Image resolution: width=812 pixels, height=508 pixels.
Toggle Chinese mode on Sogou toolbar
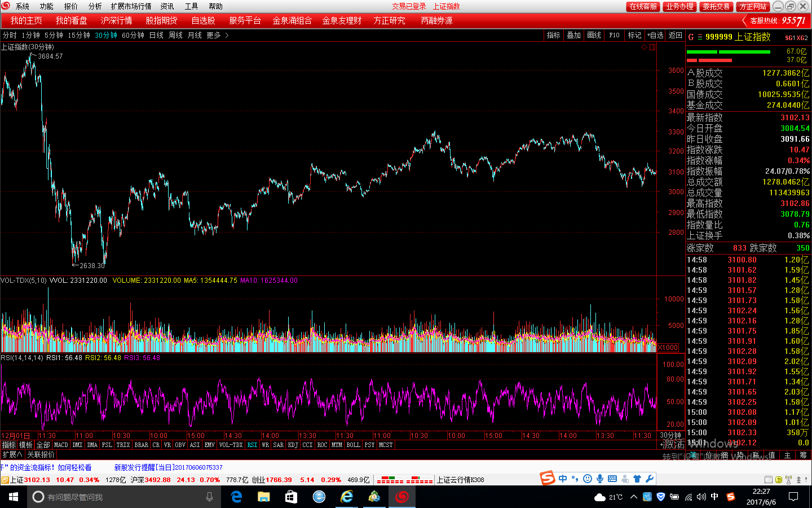point(563,479)
